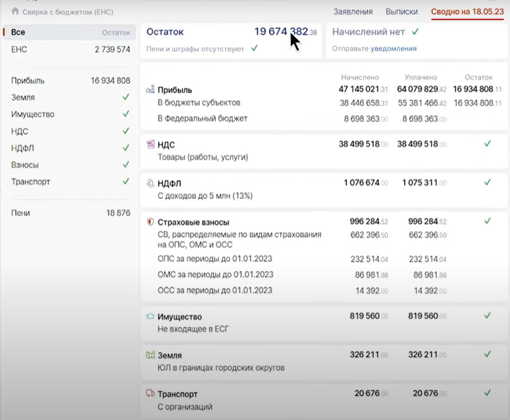This screenshot has height=420, width=510.
Task: Click С организаций under Транспорт
Action: click(x=185, y=407)
